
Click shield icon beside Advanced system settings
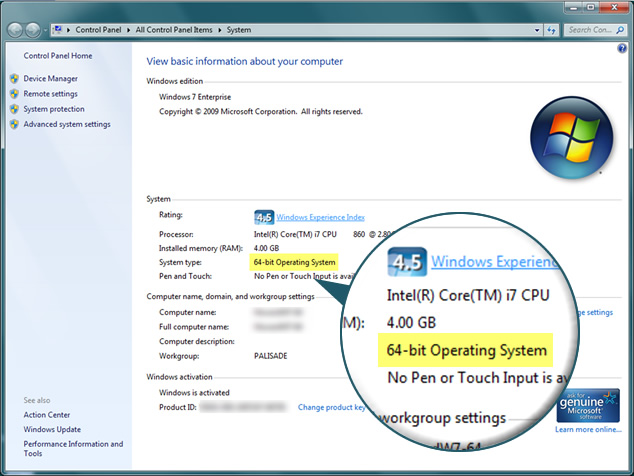[x=15, y=124]
